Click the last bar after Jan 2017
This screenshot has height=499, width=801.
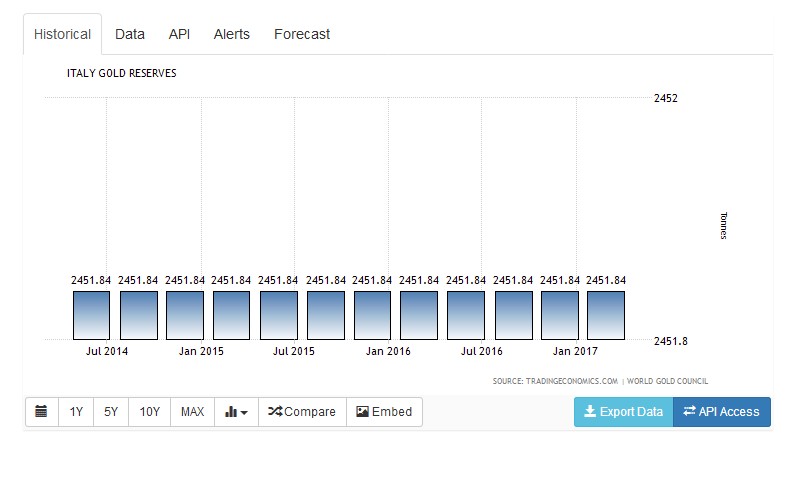606,315
